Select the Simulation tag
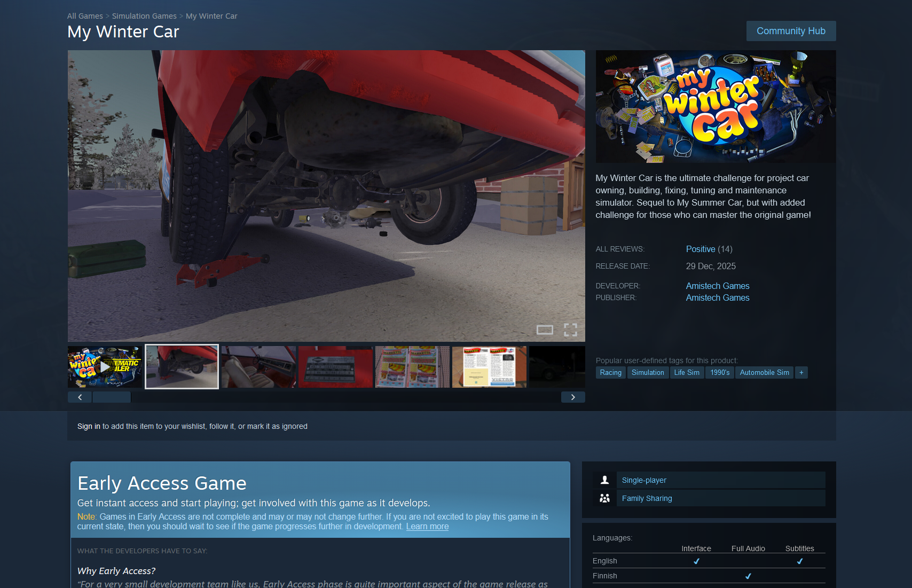 coord(648,373)
